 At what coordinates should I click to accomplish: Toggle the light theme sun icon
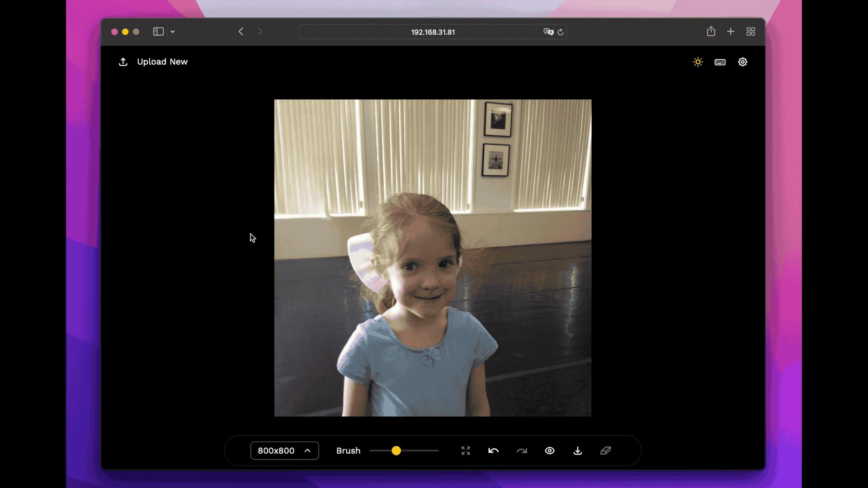click(698, 62)
